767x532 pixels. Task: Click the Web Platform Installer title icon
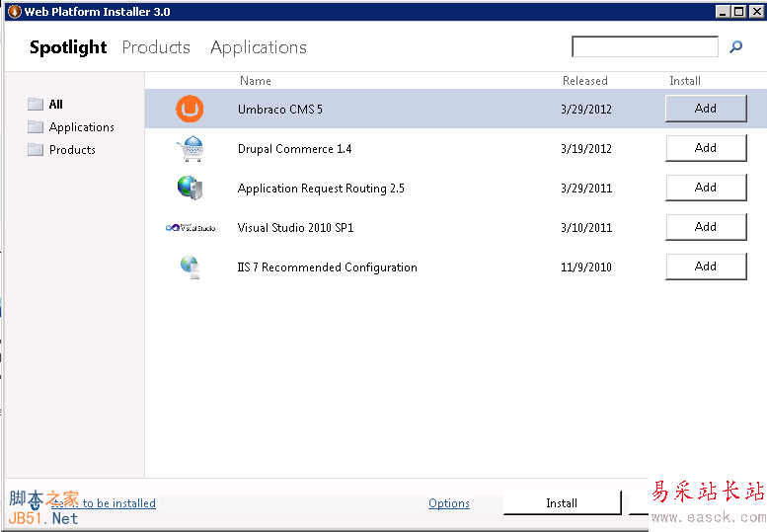coord(14,12)
